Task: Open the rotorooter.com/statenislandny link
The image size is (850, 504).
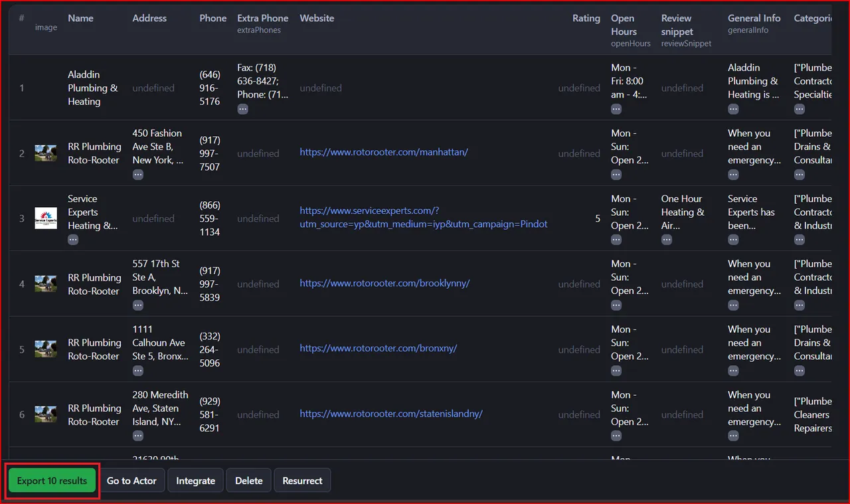Action: [x=391, y=414]
